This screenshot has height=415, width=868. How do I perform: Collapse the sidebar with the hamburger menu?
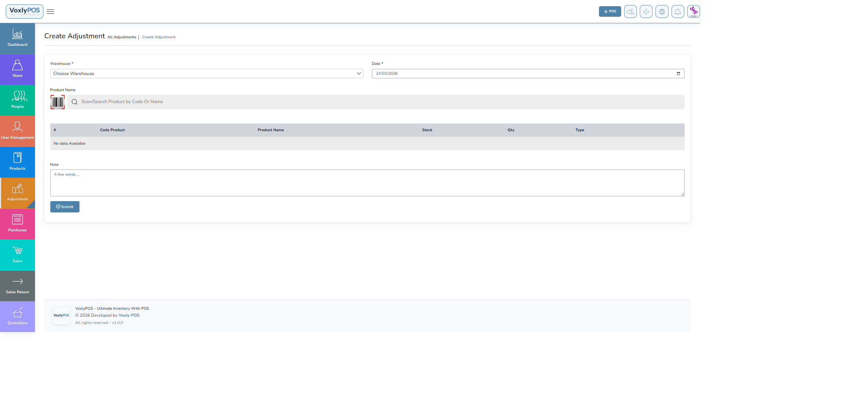(50, 11)
